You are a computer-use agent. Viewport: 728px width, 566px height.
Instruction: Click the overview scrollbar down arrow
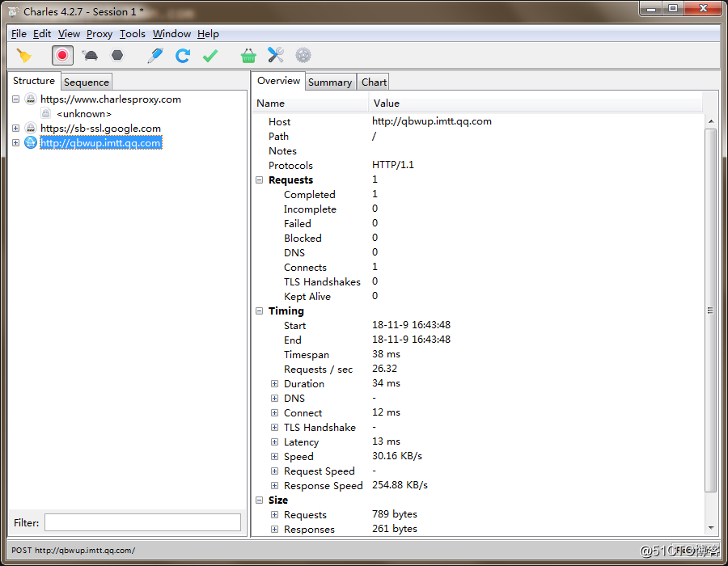point(711,528)
